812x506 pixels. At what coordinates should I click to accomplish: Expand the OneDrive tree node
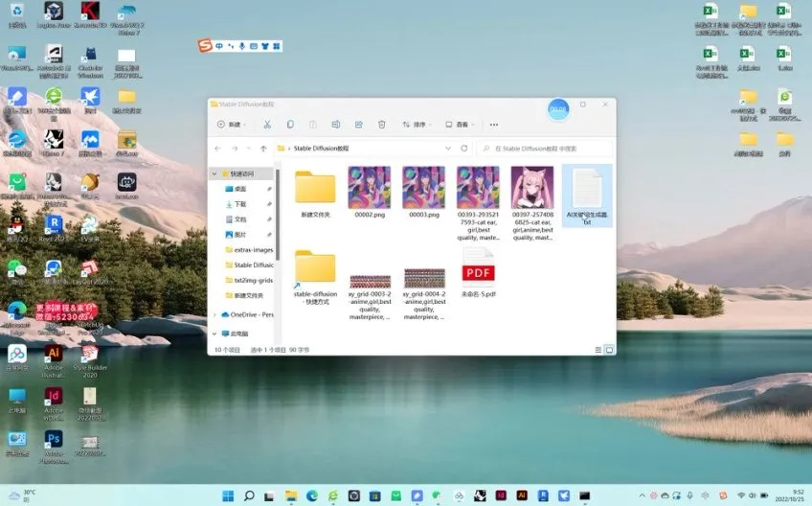214,314
